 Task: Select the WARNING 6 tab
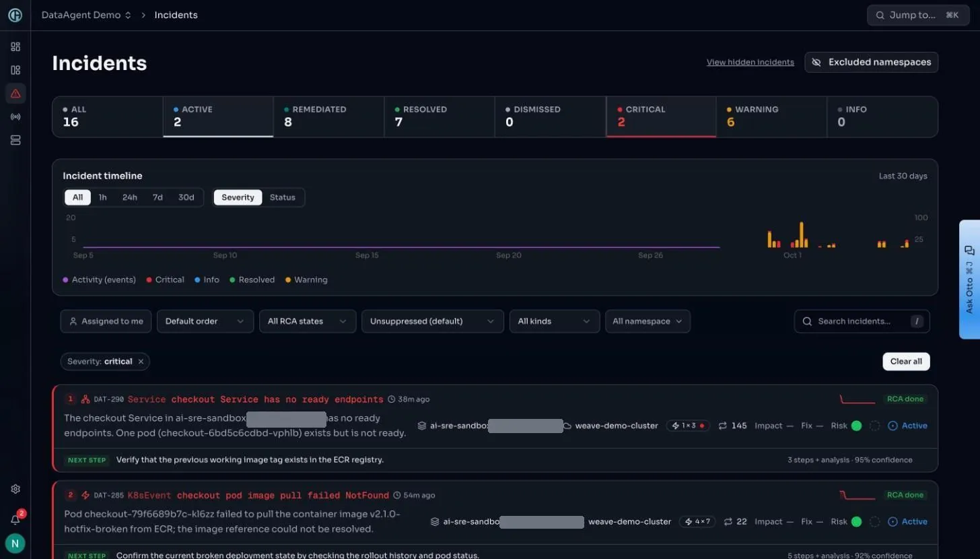pyautogui.click(x=771, y=117)
